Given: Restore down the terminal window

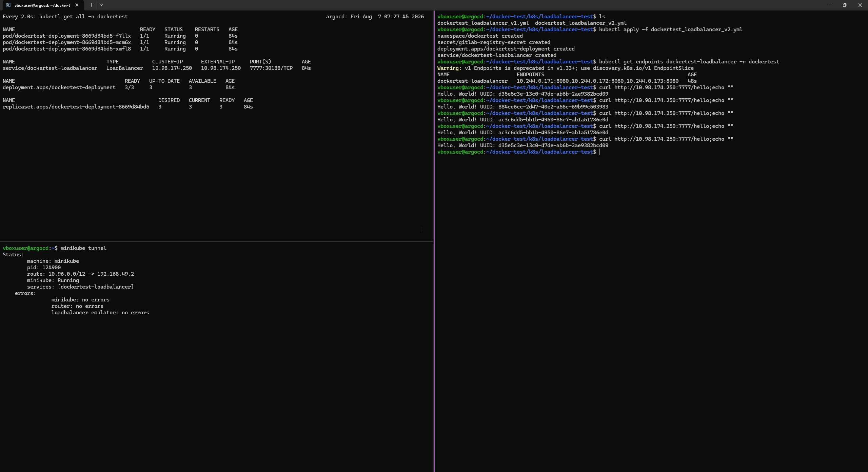Looking at the screenshot, I should click(845, 5).
